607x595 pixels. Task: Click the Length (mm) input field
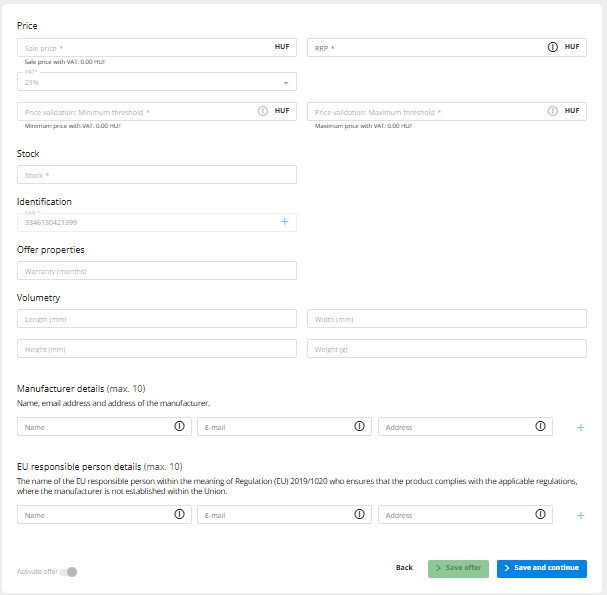tap(156, 319)
